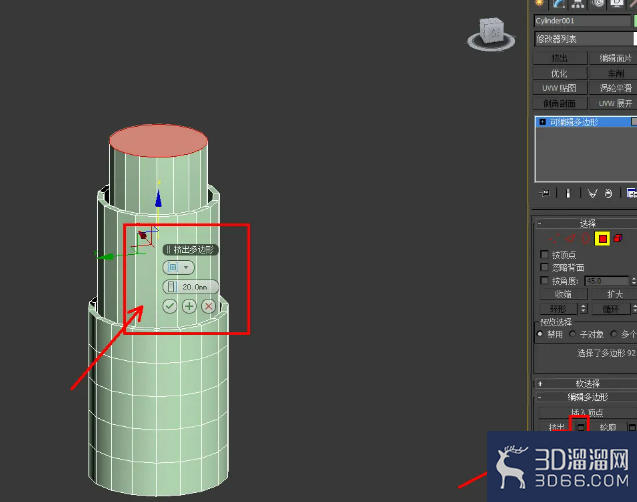This screenshot has width=637, height=502.
Task: Enable the 按顶点 checkbox
Action: coord(544,254)
